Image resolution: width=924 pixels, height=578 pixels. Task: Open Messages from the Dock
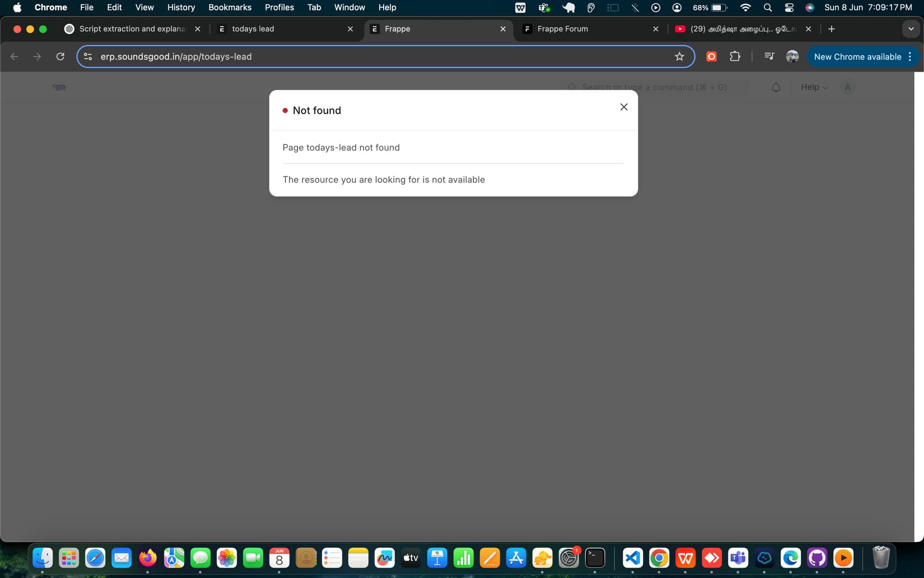coord(200,558)
